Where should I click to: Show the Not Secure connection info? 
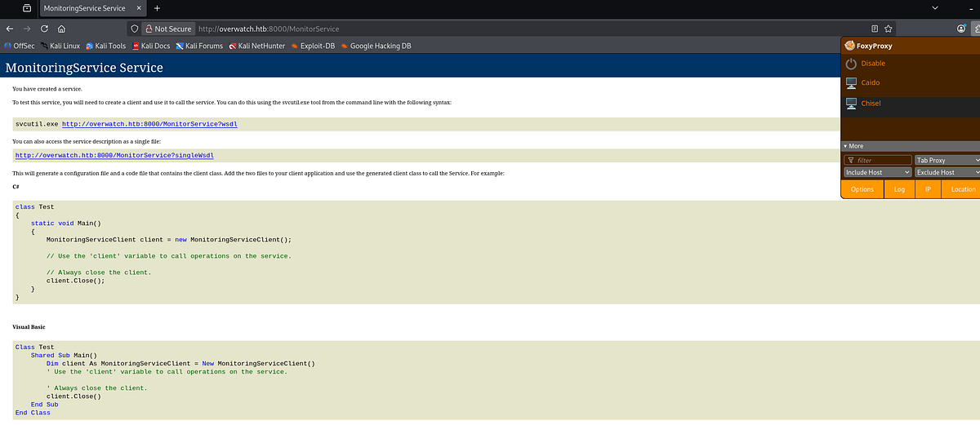click(x=167, y=28)
